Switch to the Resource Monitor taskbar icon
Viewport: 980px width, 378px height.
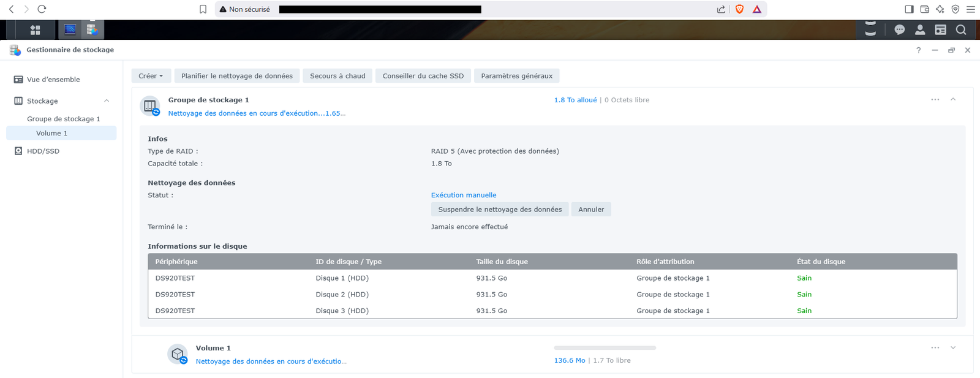[70, 29]
